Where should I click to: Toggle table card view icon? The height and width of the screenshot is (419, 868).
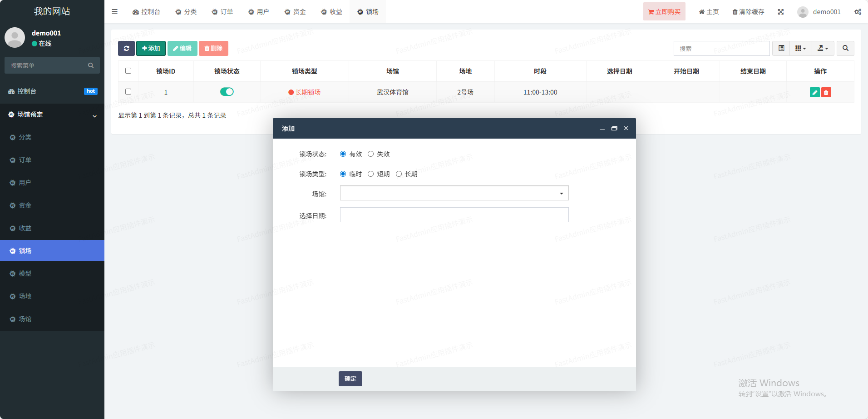pyautogui.click(x=781, y=48)
